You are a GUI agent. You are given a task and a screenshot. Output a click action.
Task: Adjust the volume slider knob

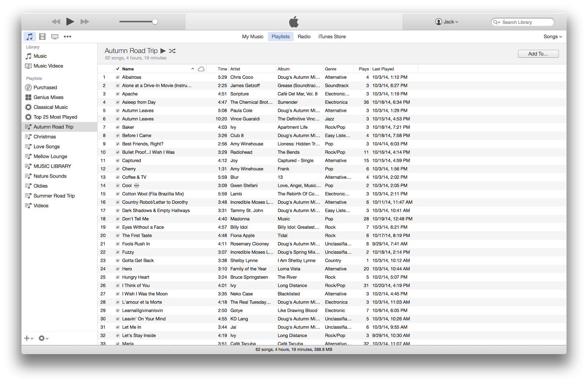pos(155,22)
